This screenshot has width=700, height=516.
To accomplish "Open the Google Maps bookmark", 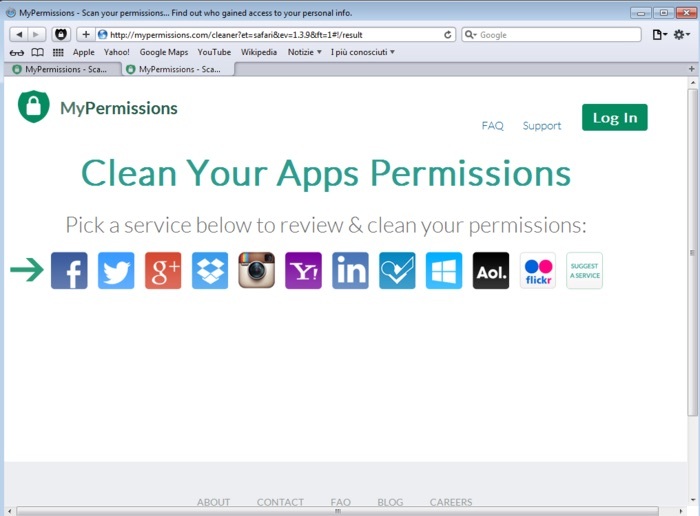I will point(164,52).
